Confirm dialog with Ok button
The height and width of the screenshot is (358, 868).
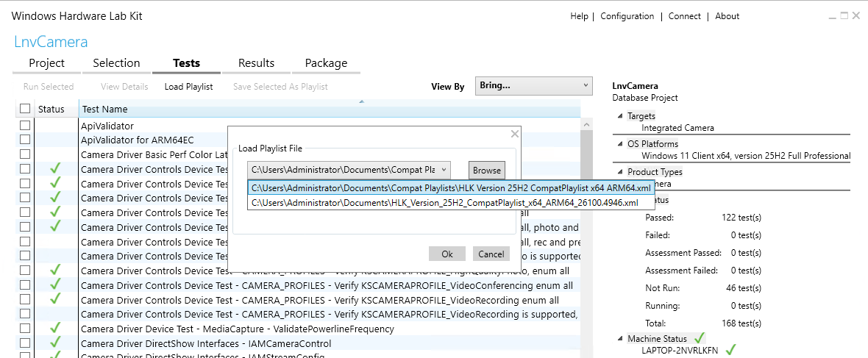tap(447, 254)
